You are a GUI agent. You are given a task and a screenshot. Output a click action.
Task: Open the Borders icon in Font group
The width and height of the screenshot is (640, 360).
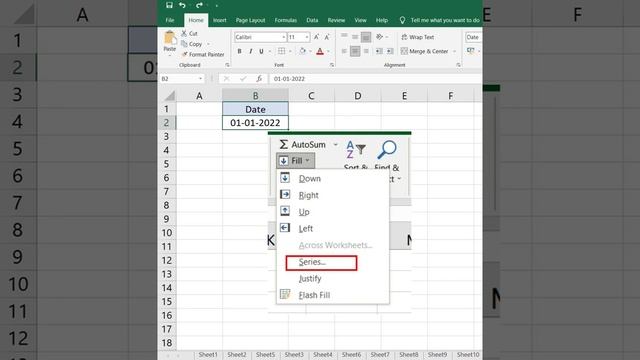(281, 51)
